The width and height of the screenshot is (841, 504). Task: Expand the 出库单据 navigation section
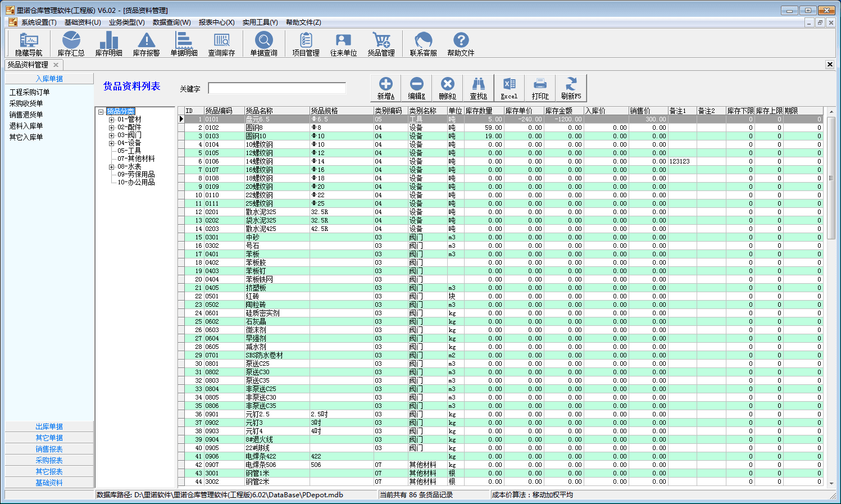[49, 426]
